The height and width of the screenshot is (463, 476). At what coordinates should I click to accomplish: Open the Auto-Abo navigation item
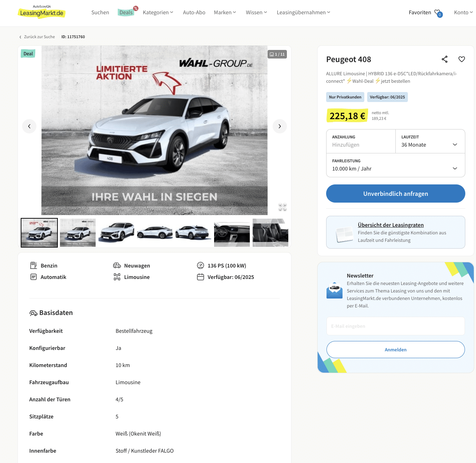194,12
